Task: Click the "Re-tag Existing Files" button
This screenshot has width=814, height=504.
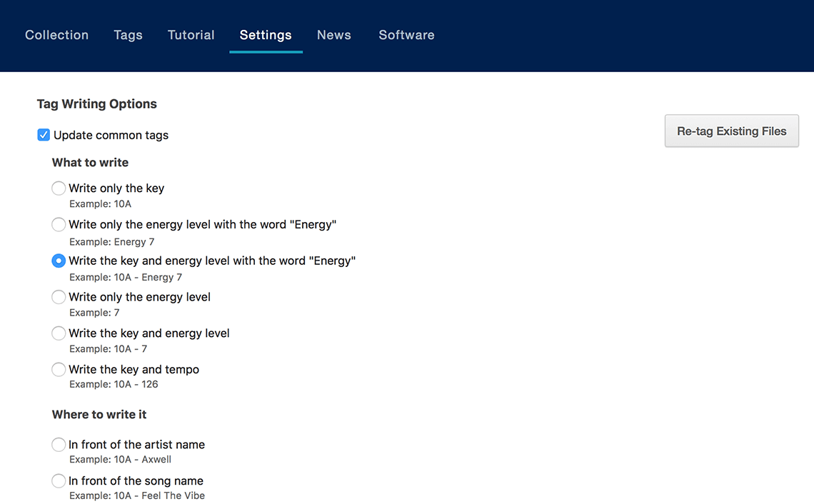Action: tap(731, 131)
